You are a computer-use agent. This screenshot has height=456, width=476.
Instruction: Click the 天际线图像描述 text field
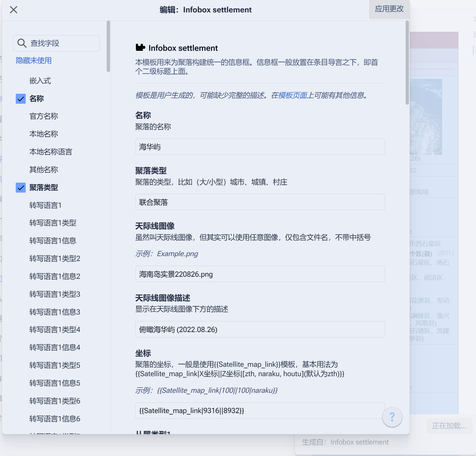point(260,330)
